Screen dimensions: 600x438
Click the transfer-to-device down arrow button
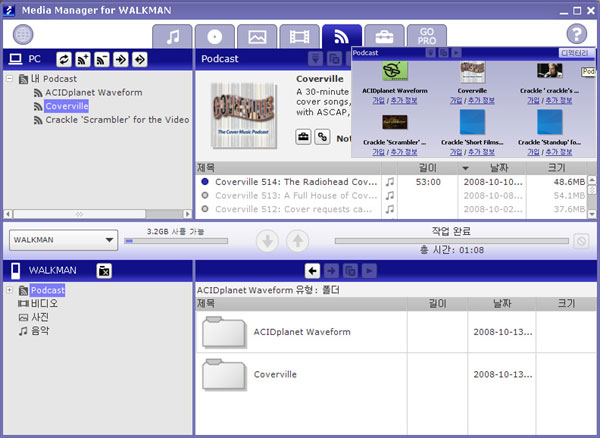tap(267, 241)
